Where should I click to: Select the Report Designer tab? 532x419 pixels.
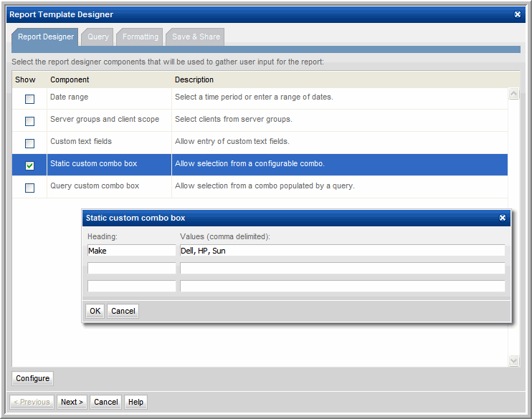click(46, 37)
